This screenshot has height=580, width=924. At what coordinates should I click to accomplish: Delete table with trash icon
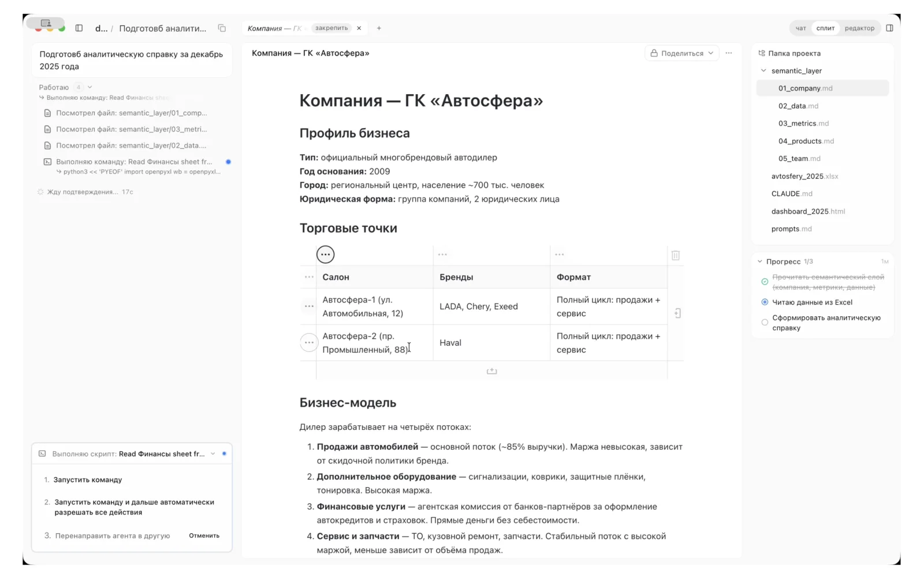(x=676, y=255)
